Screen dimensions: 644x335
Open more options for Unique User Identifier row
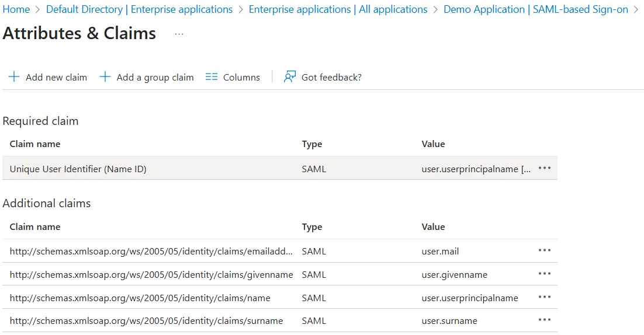(545, 168)
